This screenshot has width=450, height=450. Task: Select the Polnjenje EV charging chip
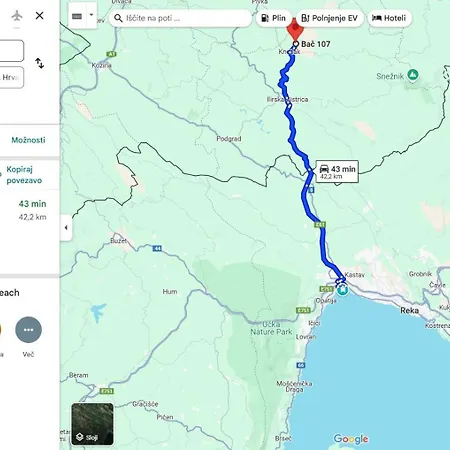click(330, 18)
